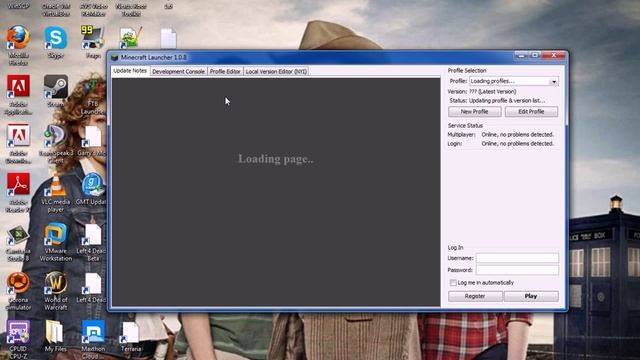The image size is (640, 360).
Task: Open the Local Version Editor (NYI) tab
Action: pos(276,71)
